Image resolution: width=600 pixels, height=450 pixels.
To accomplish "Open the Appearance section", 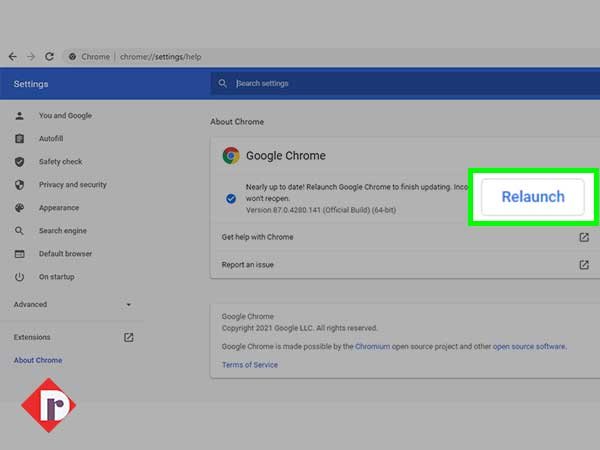I will (x=59, y=208).
